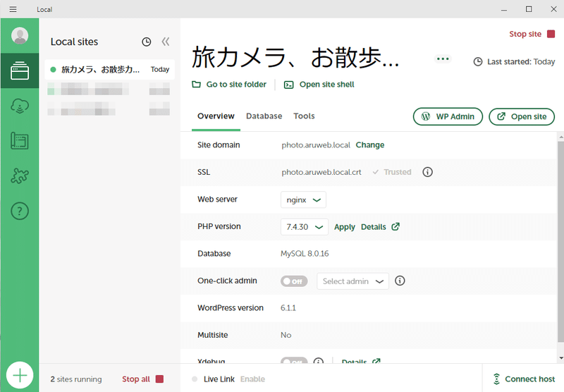Open Blueprints sidebar icon

coord(20,140)
